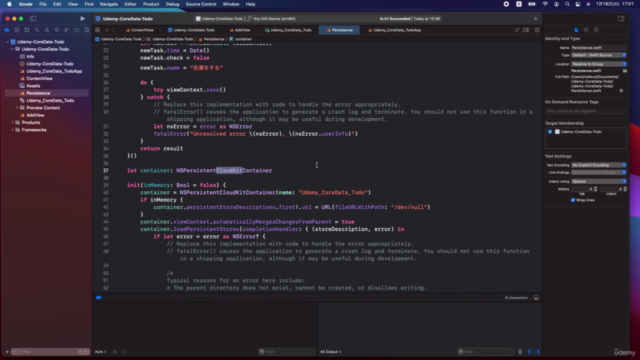Expand the Frameworks group
Viewport: 640px width, 360px height.
tap(12, 130)
